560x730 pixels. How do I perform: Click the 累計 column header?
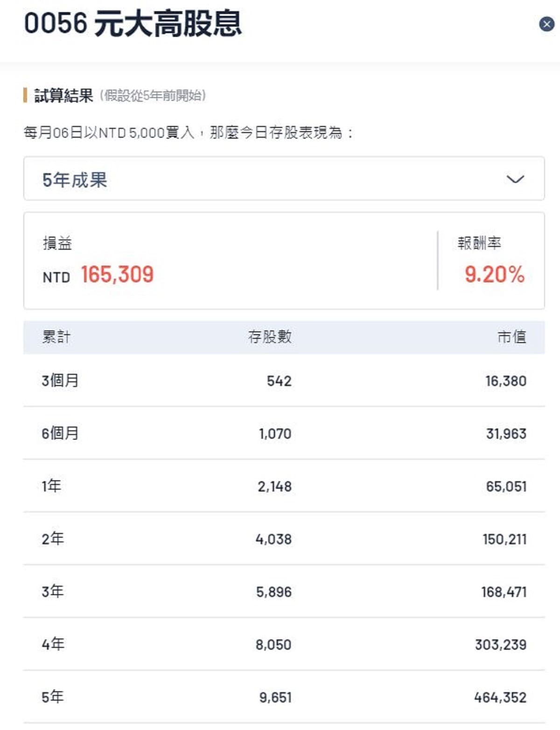(x=56, y=337)
